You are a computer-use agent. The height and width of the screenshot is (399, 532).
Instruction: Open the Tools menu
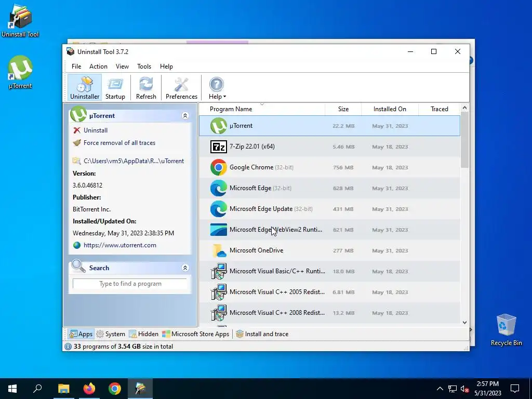(x=144, y=66)
